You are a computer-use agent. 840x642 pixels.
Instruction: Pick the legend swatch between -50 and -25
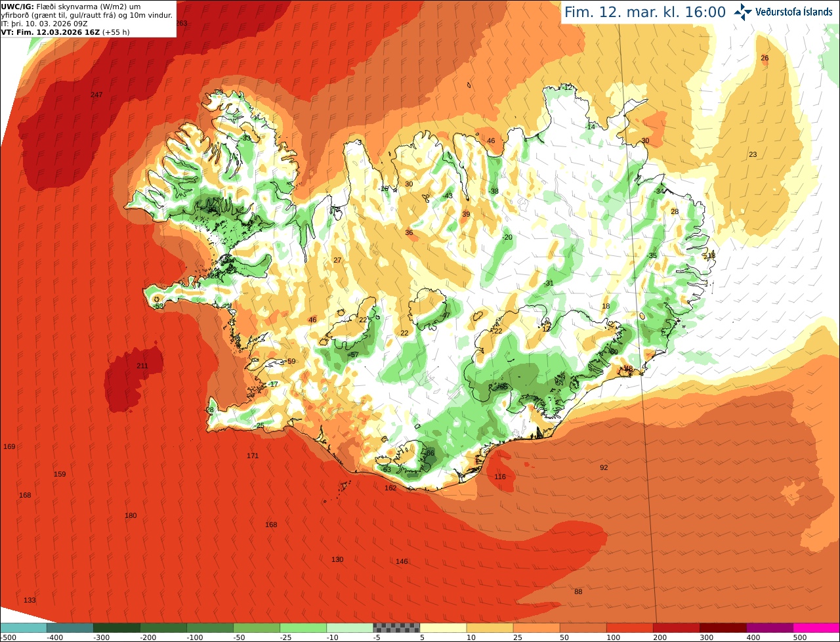tap(256, 628)
